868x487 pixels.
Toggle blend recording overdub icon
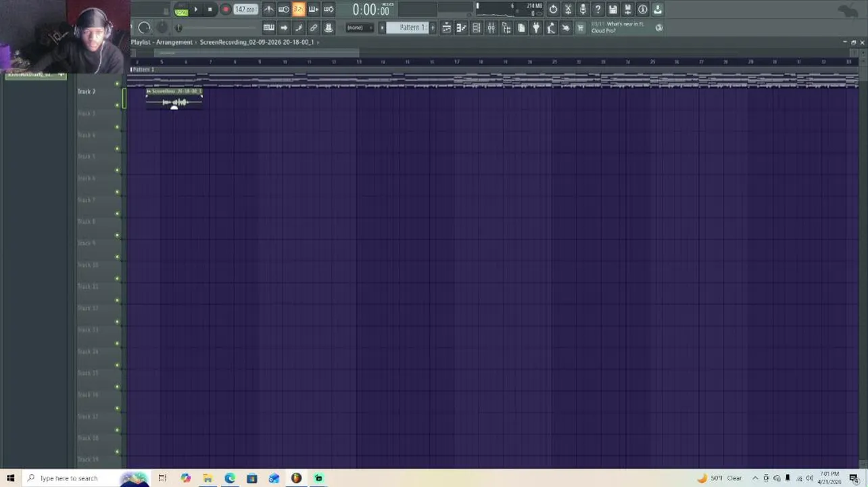314,9
